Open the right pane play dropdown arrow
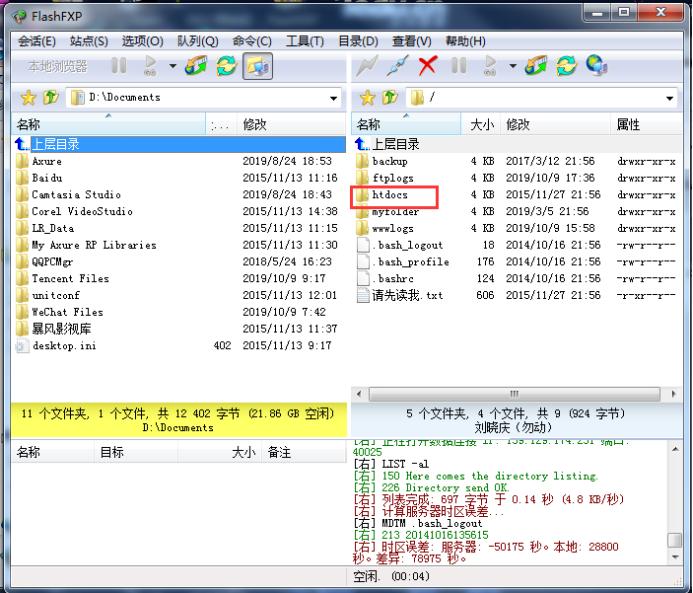This screenshot has width=693, height=593. (512, 66)
